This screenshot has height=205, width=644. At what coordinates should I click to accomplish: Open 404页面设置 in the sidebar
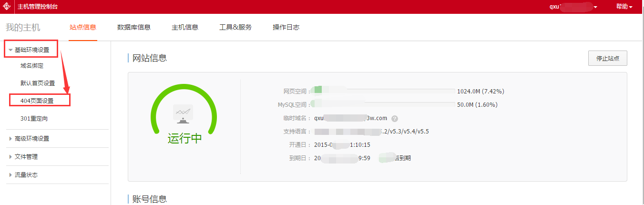(37, 101)
